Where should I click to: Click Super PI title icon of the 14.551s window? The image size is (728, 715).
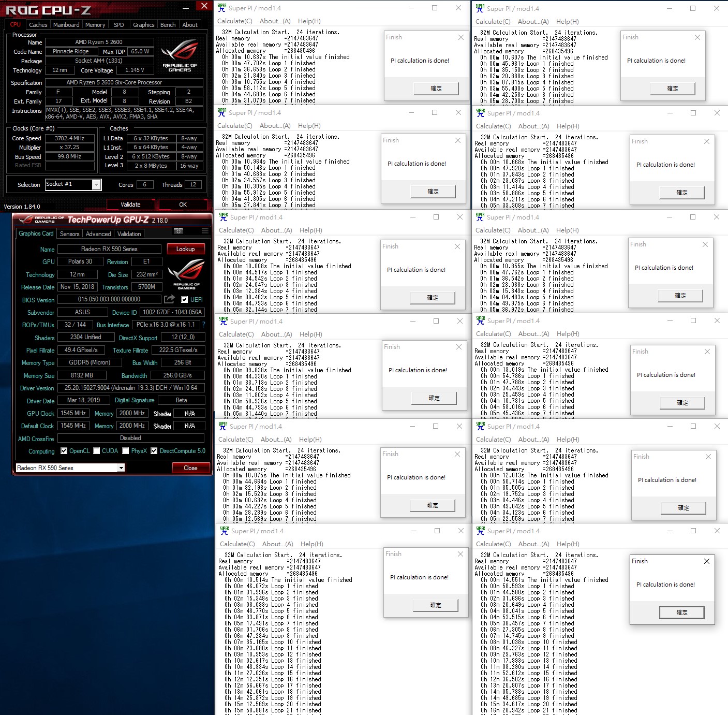click(x=480, y=531)
